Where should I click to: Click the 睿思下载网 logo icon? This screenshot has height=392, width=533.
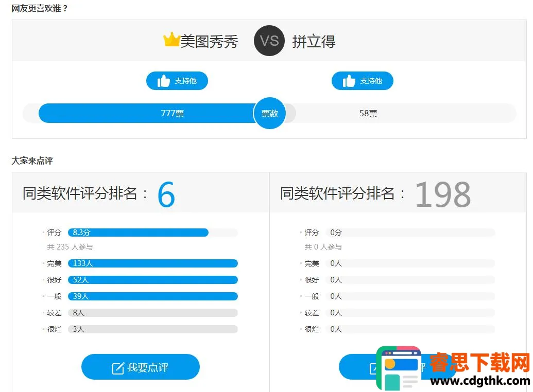tap(400, 368)
